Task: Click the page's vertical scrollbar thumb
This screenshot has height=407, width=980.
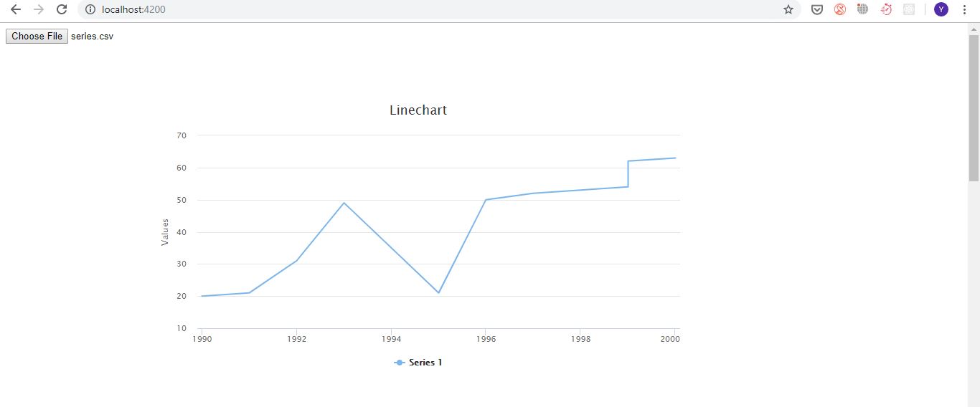Action: tap(974, 107)
